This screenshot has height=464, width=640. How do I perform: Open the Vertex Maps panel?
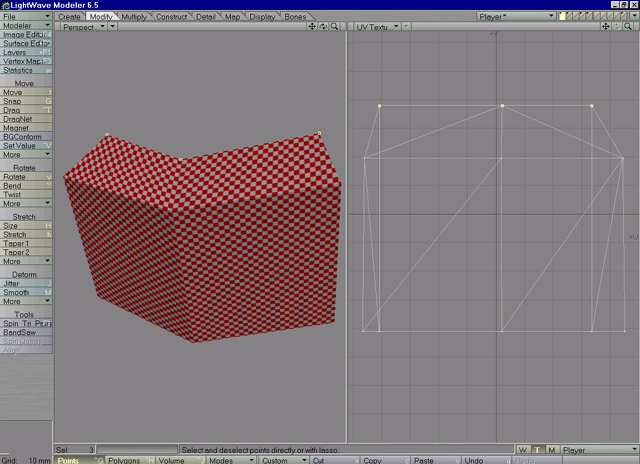coord(26,62)
